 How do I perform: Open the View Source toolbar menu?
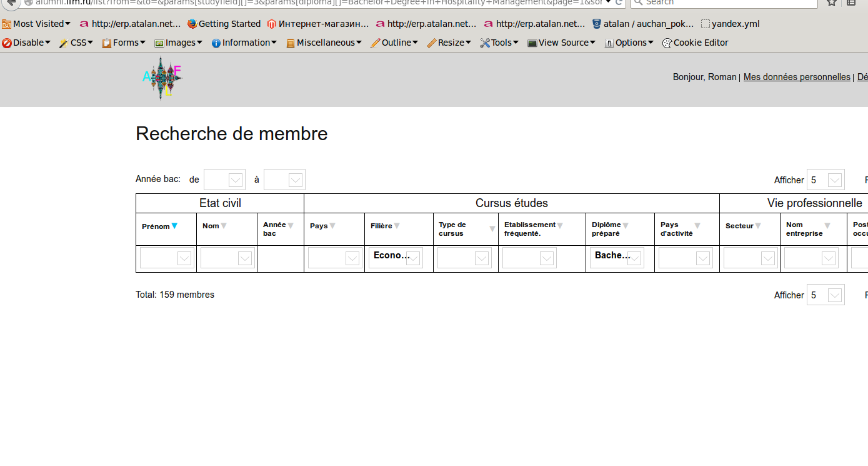pyautogui.click(x=562, y=43)
